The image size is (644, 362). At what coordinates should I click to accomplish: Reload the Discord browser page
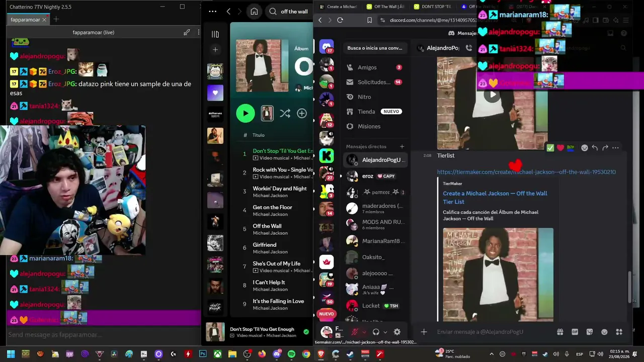click(340, 20)
